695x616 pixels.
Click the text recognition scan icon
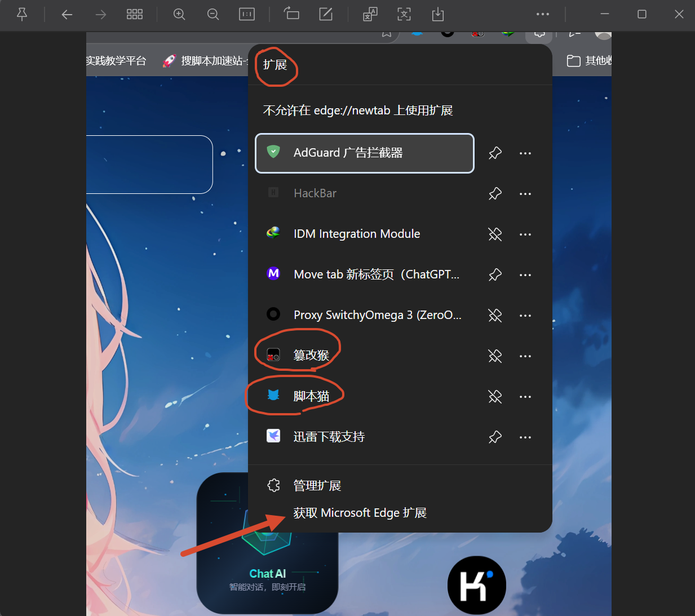pyautogui.click(x=404, y=14)
